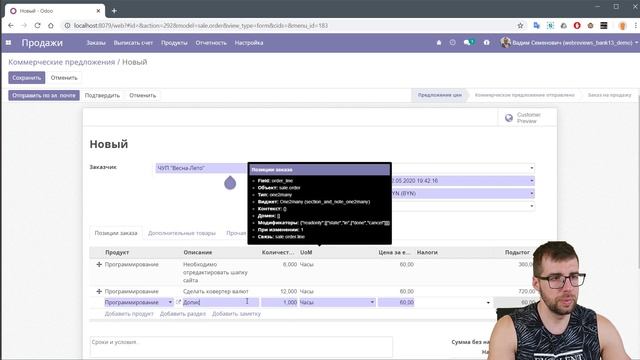640x360 pixels.
Task: Click the Добавить продукт link
Action: [129, 313]
